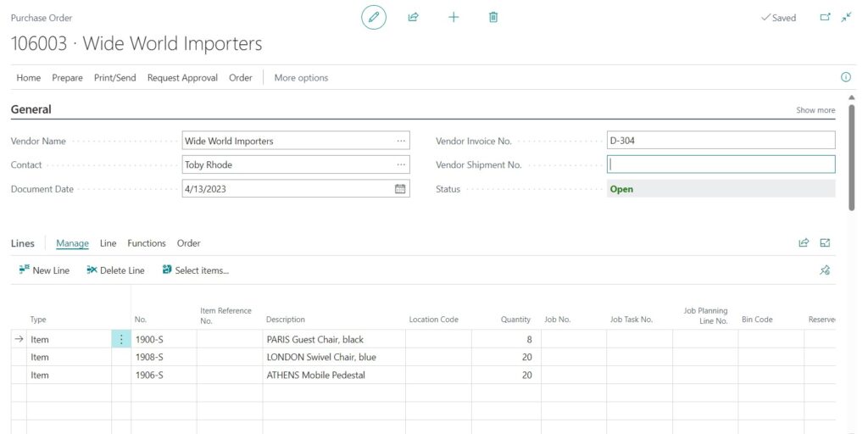Click the Description column header
The image size is (868, 434).
click(286, 320)
